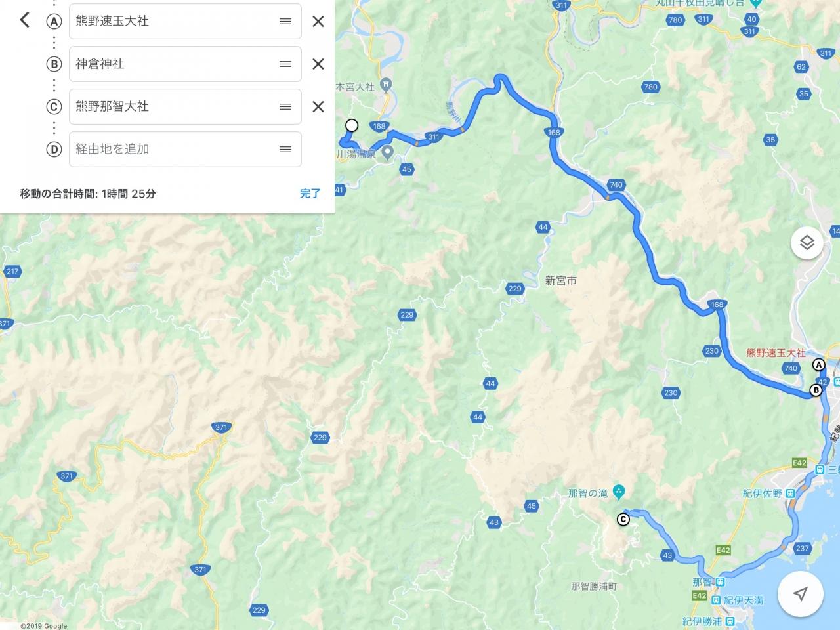
Task: Grab reorder handle for 熊野那智大社
Action: pos(285,106)
